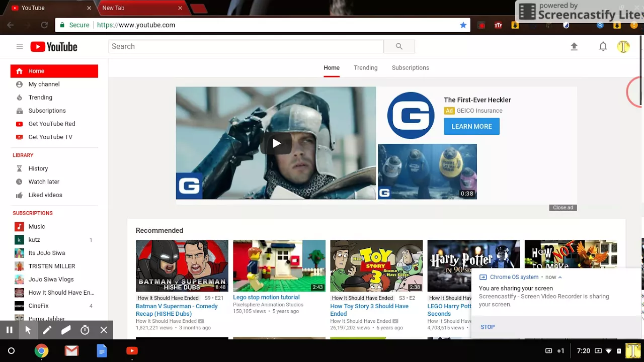Reload the page with refresh icon
Image resolution: width=644 pixels, height=362 pixels.
44,25
